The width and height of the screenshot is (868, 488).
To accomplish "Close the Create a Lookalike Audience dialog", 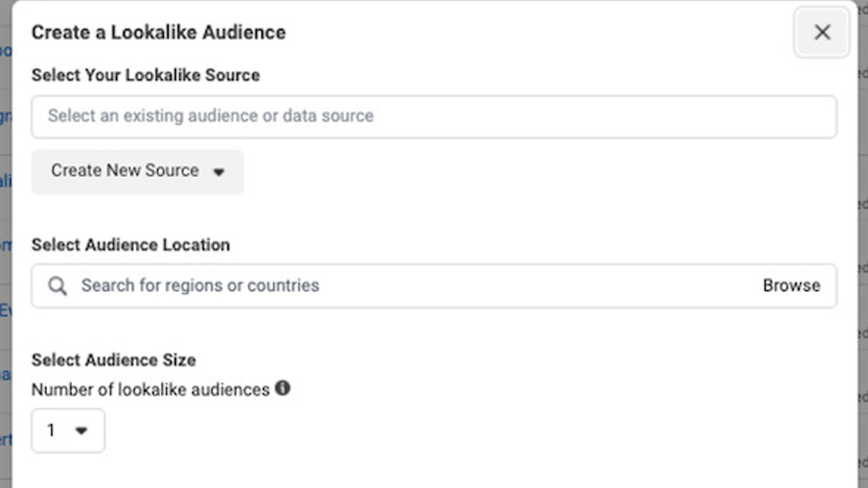I will click(x=821, y=32).
